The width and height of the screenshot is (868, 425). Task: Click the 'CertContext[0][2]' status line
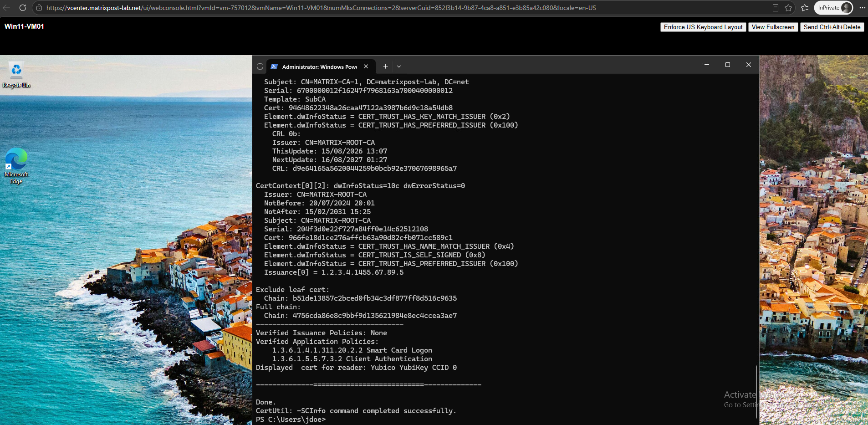coord(360,186)
